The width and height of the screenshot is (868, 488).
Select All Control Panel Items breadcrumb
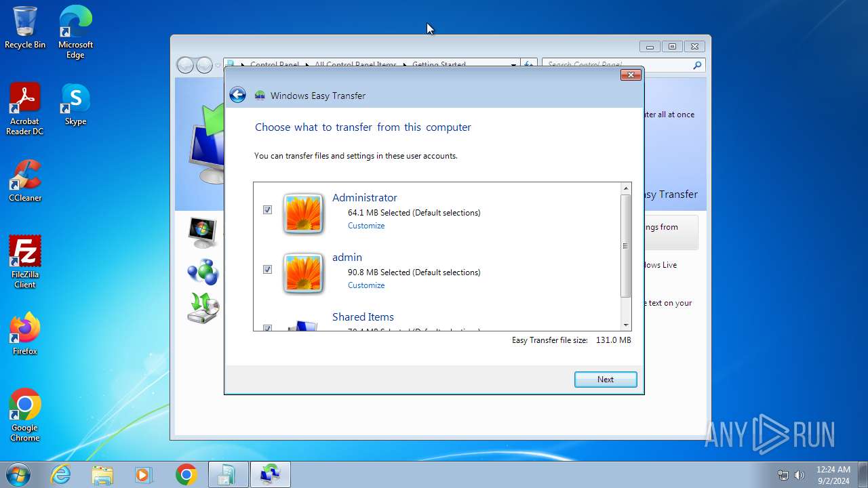tap(355, 65)
